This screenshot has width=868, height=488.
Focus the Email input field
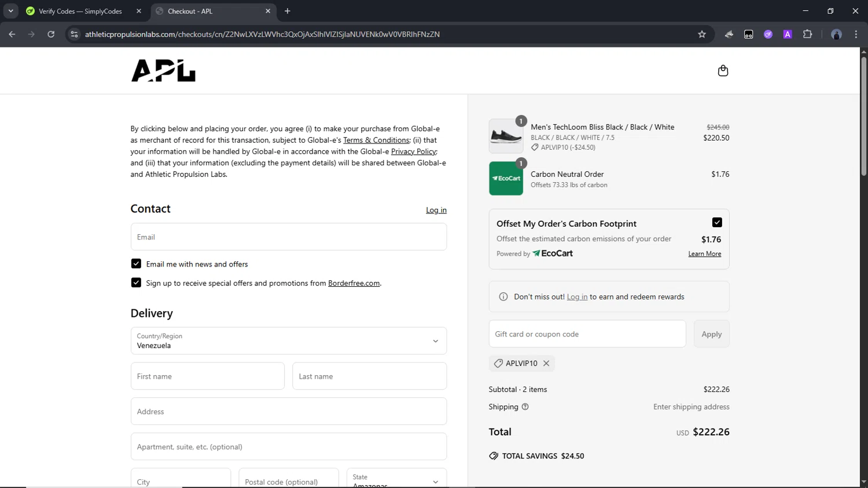point(289,236)
